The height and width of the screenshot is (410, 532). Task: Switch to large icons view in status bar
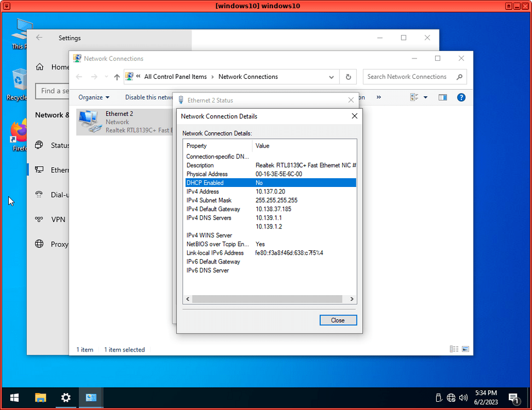(465, 349)
